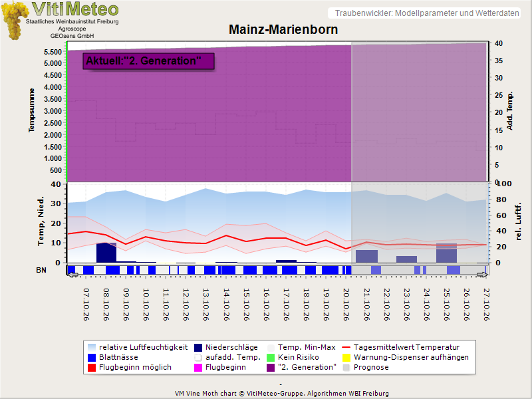The width and height of the screenshot is (532, 399).
Task: Click the Tagesmittelwert Temperatur legend entry
Action: (401, 347)
